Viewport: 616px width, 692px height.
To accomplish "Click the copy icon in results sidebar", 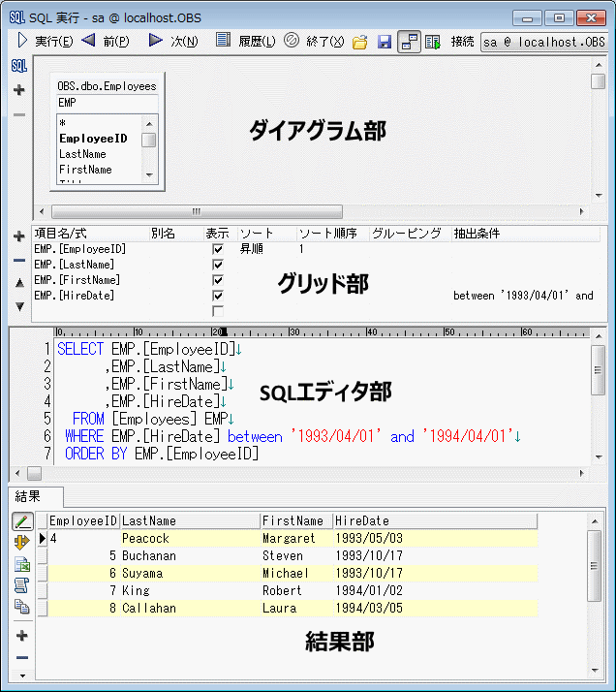I will (x=21, y=606).
